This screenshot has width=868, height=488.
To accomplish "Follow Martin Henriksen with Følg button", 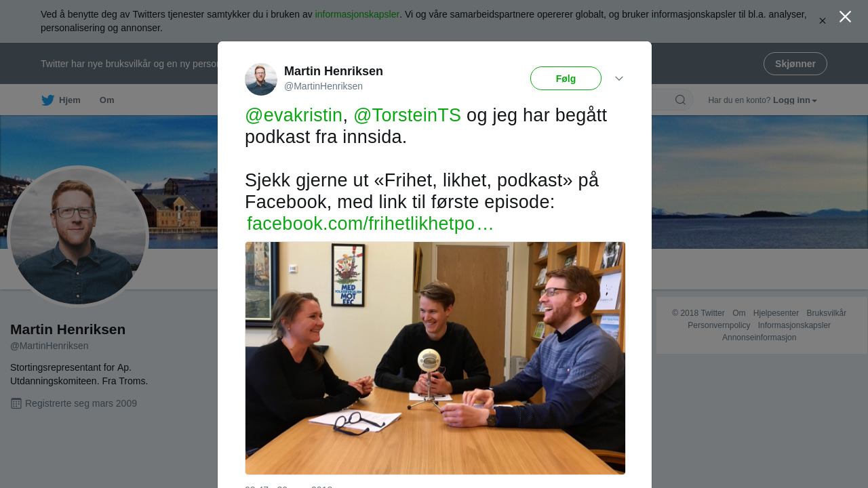I will pyautogui.click(x=566, y=79).
